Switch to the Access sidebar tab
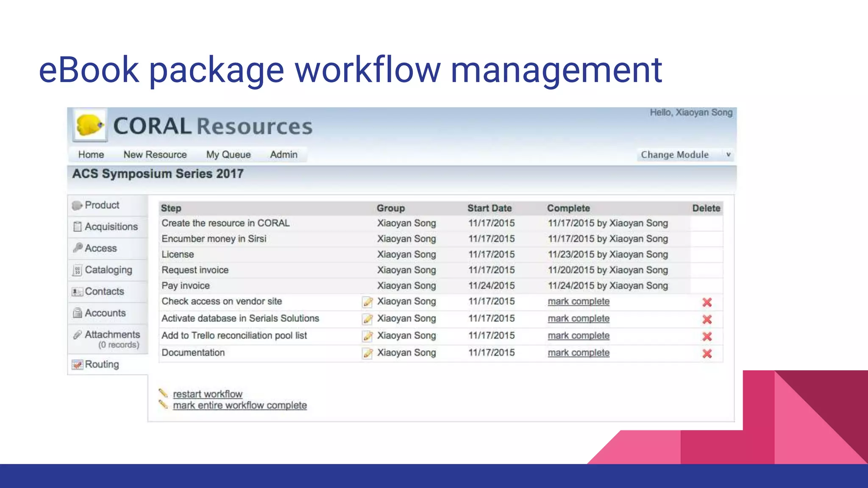Viewport: 868px width, 488px height. 108,248
